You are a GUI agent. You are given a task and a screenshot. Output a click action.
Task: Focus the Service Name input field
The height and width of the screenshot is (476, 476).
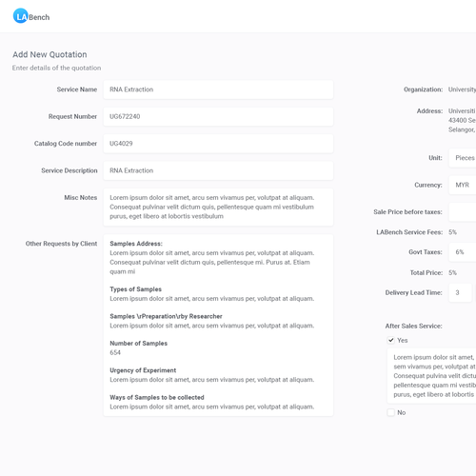(218, 89)
